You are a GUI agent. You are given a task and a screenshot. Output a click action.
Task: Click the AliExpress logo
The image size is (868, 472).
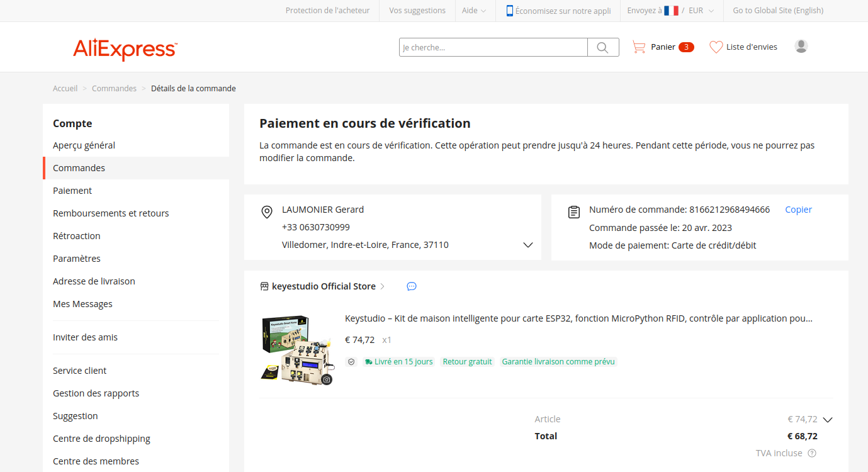point(125,48)
